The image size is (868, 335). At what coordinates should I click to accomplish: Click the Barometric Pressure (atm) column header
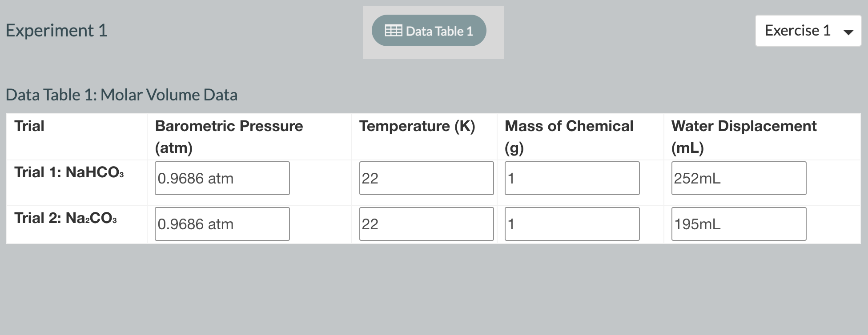[229, 136]
